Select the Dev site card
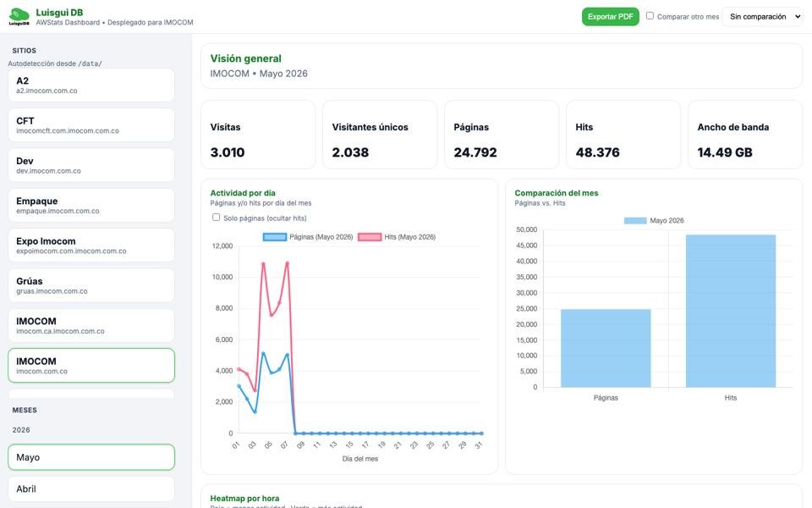Image resolution: width=812 pixels, height=508 pixels. pos(91,165)
